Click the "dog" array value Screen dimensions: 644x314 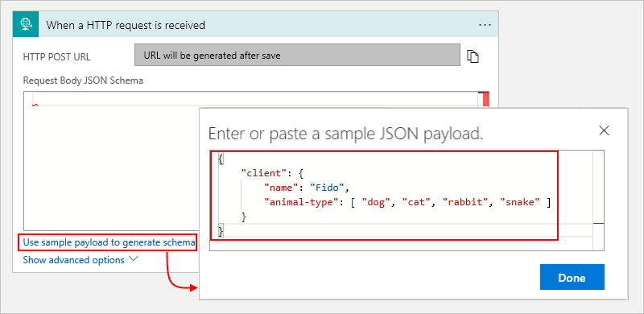pos(375,202)
